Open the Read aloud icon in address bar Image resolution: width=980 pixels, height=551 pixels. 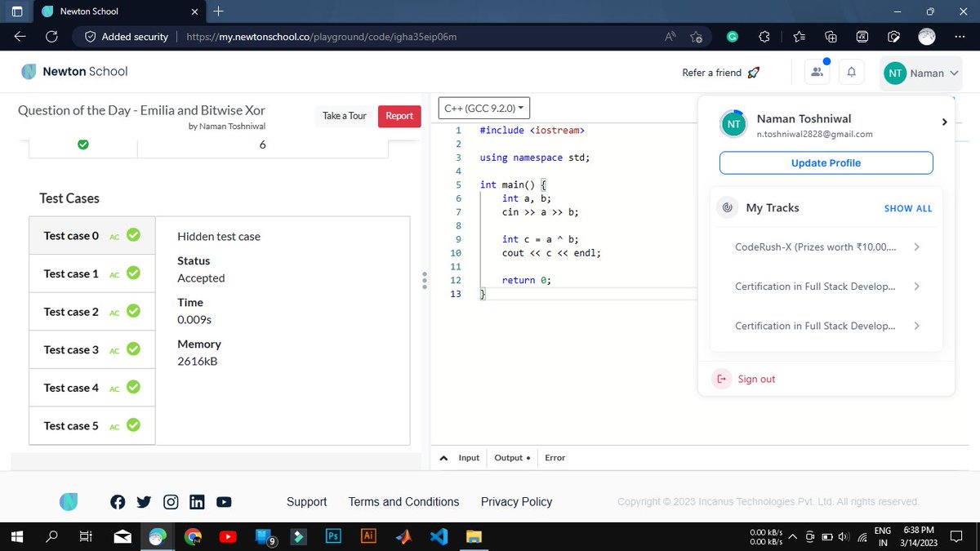click(670, 37)
